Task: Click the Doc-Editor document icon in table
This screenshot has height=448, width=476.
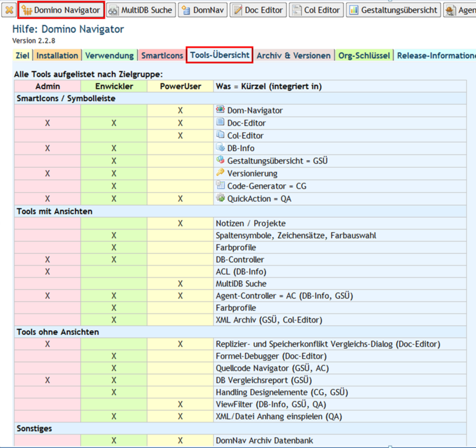Action: [x=221, y=122]
